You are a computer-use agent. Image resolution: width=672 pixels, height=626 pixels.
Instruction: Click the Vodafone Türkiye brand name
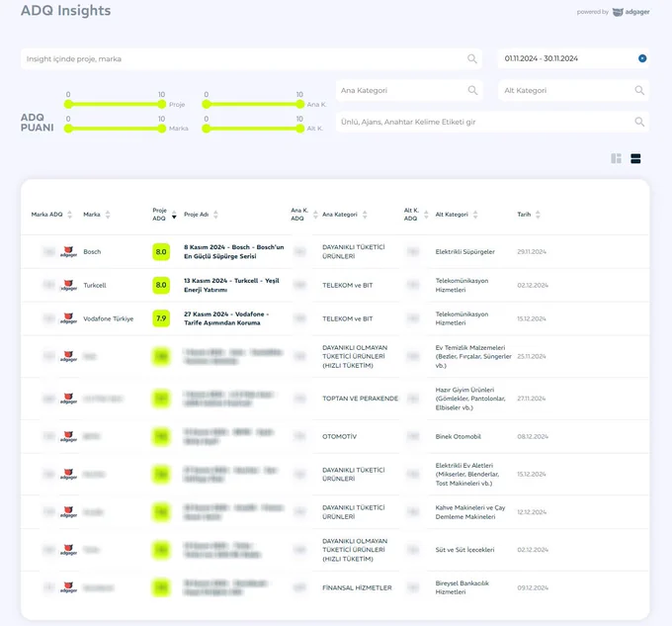click(109, 318)
